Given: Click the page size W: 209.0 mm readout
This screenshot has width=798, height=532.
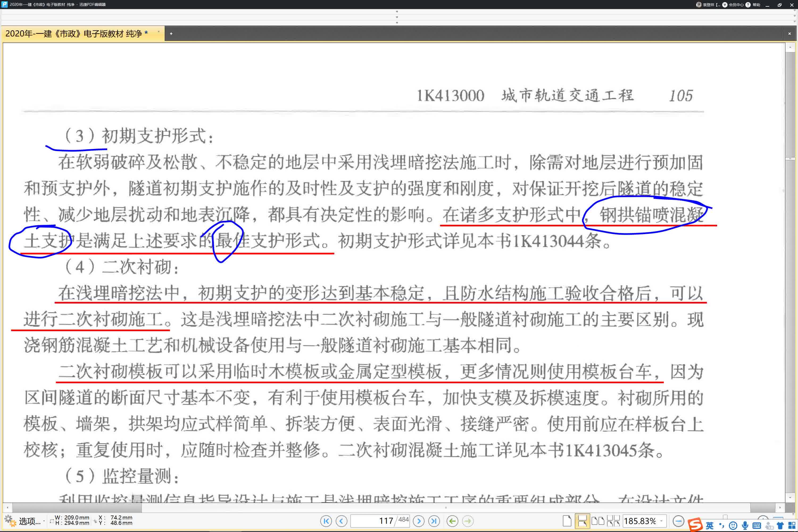Looking at the screenshot, I should (72, 517).
